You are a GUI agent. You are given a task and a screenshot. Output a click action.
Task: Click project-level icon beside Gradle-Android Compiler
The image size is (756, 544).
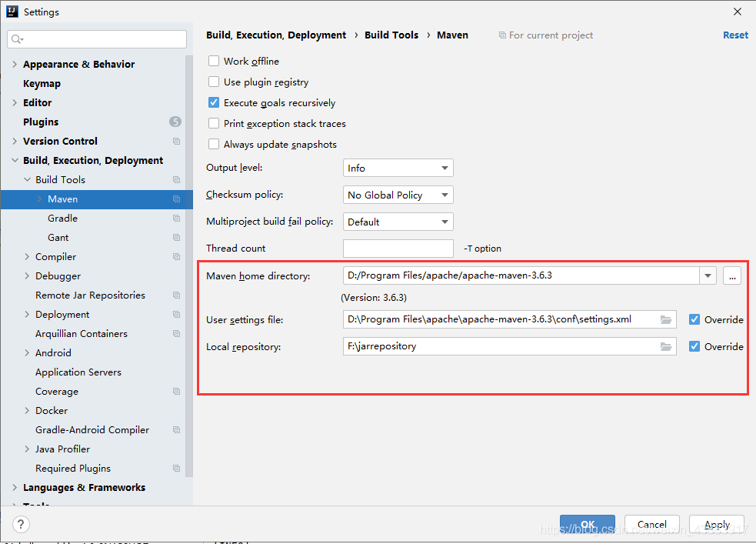[176, 429]
